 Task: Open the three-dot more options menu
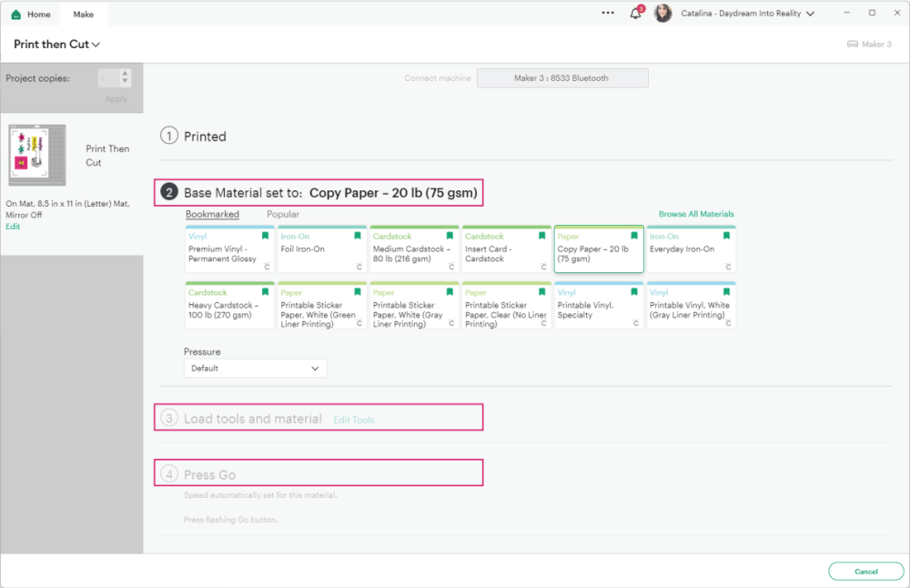[608, 14]
